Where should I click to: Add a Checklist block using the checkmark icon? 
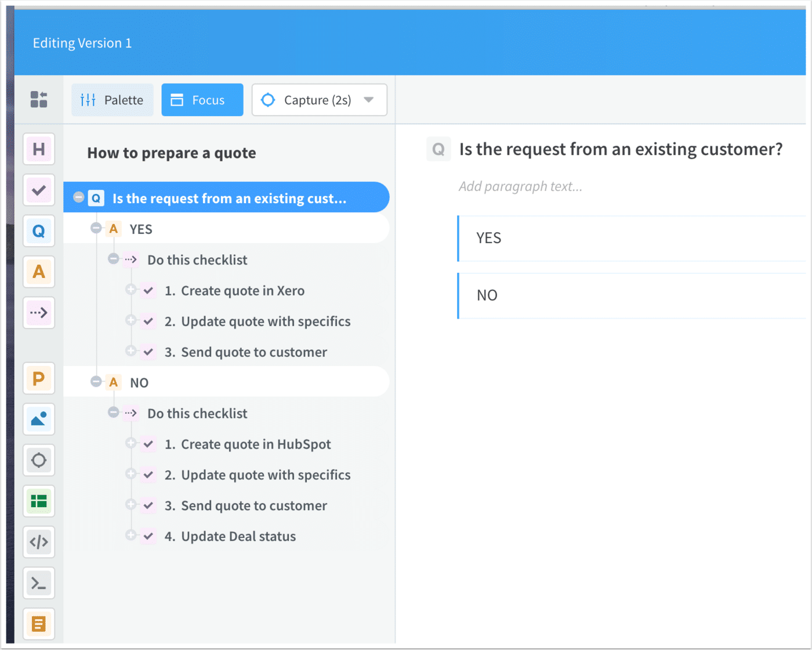(38, 190)
